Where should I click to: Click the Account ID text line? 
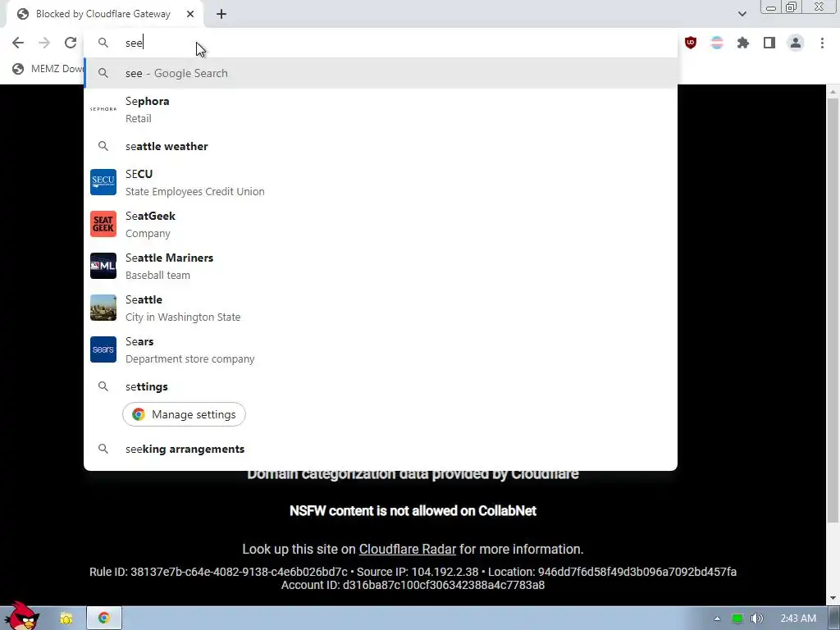pos(413,585)
